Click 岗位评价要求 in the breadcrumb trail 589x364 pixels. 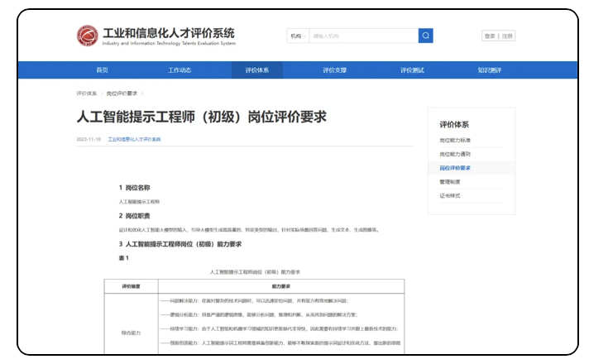point(122,93)
